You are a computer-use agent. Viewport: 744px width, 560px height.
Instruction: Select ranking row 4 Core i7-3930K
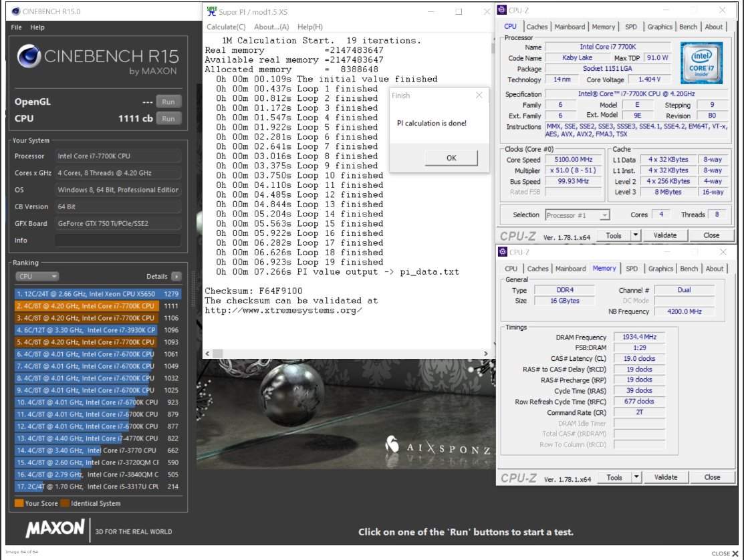click(98, 330)
